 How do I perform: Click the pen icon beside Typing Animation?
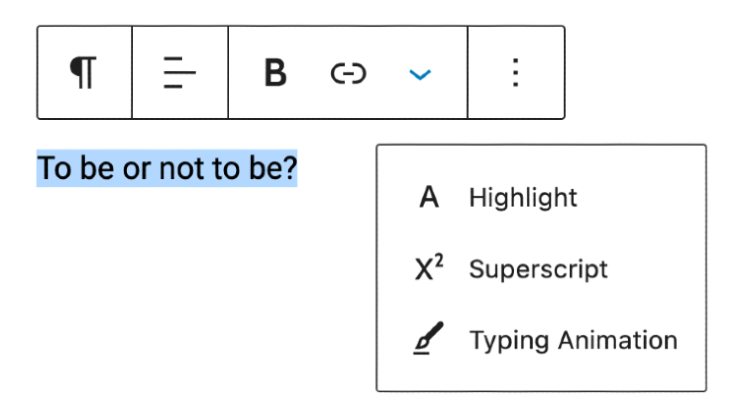[x=429, y=340]
